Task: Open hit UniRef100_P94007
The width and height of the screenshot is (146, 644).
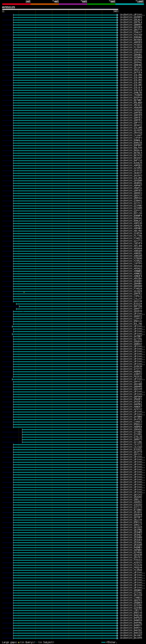Action: click(x=131, y=32)
